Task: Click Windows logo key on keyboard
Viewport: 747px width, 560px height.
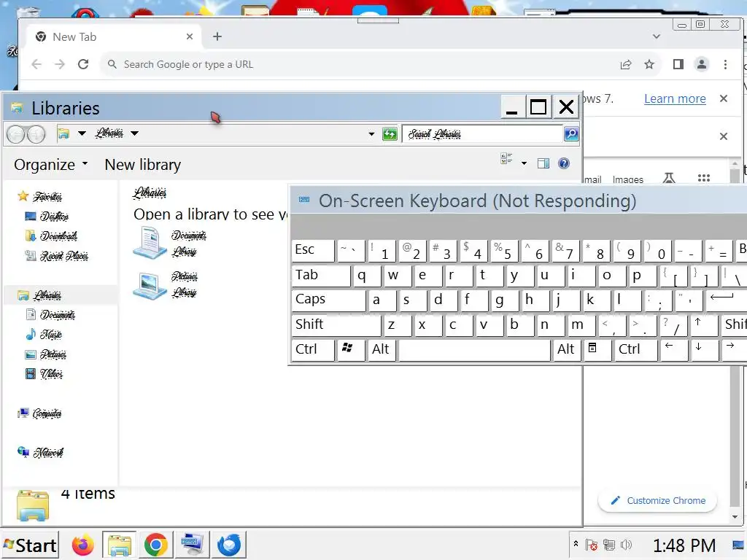Action: [350, 350]
